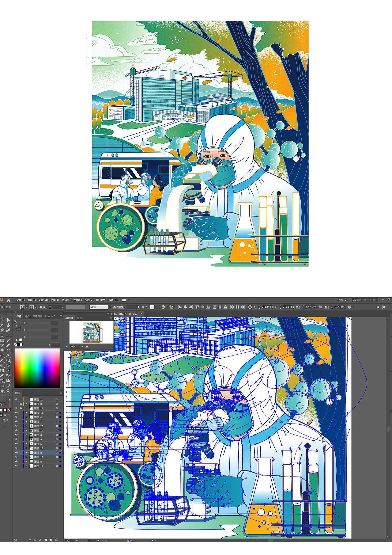Switch to the 信息 tab
The height and width of the screenshot is (555, 392).
pos(79,318)
